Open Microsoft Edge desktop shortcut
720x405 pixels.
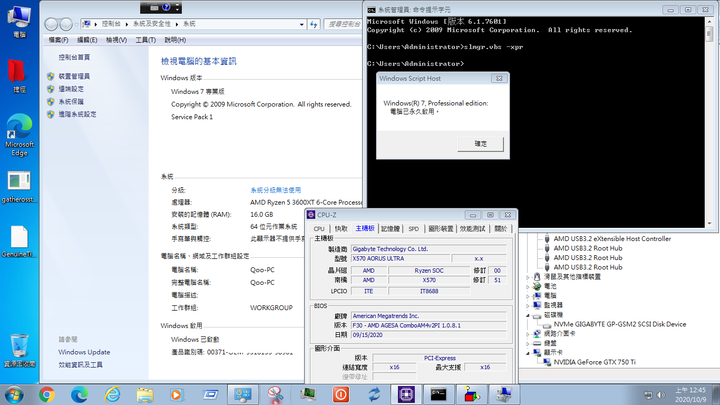pos(19,135)
